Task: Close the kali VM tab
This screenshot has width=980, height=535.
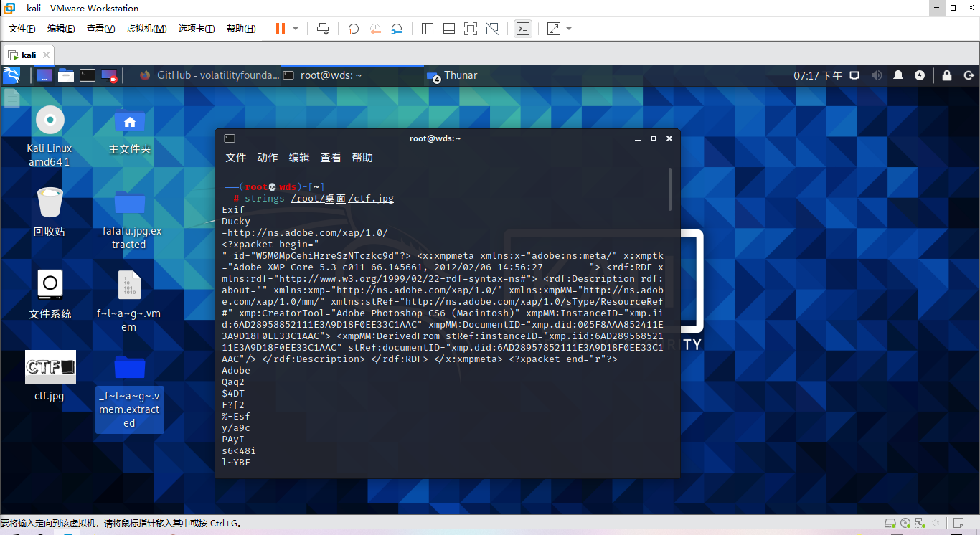Action: pos(47,55)
